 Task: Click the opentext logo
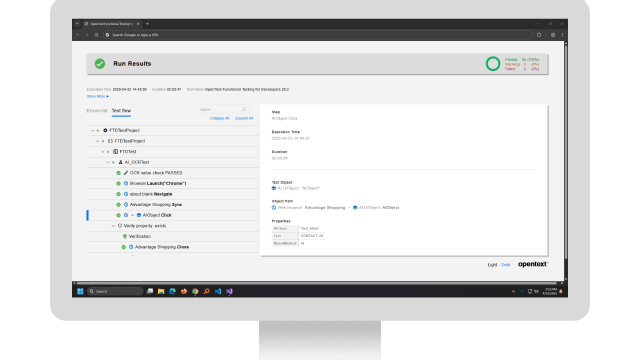click(533, 264)
